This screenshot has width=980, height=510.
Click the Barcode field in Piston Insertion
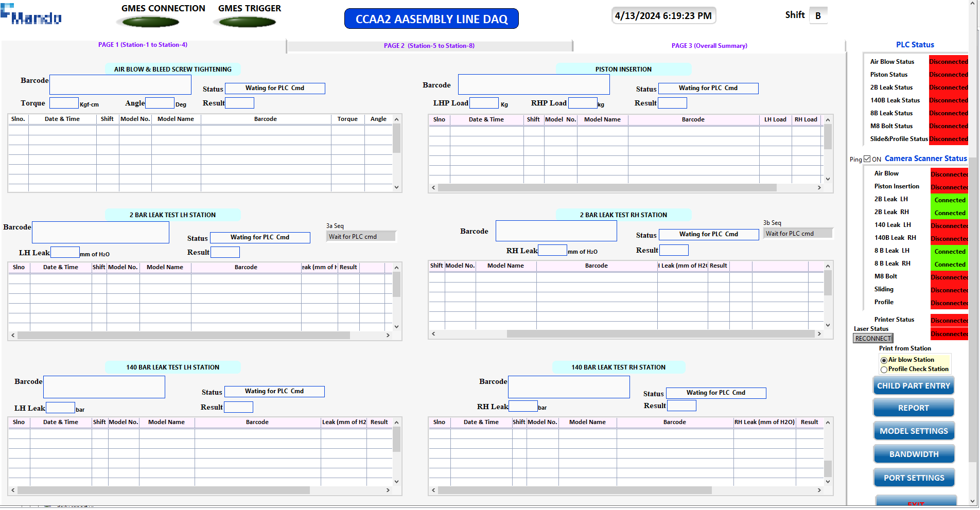[x=533, y=85]
